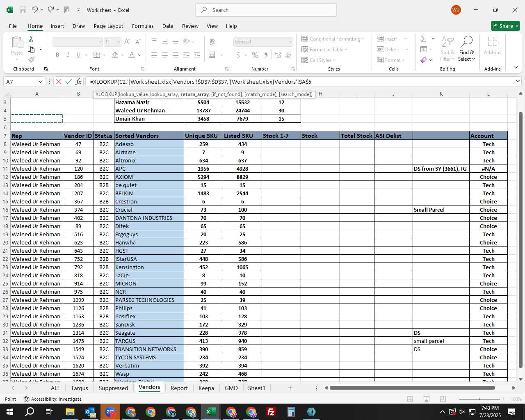This screenshot has height=420, width=525.
Task: Expand the formula bar
Action: point(518,82)
